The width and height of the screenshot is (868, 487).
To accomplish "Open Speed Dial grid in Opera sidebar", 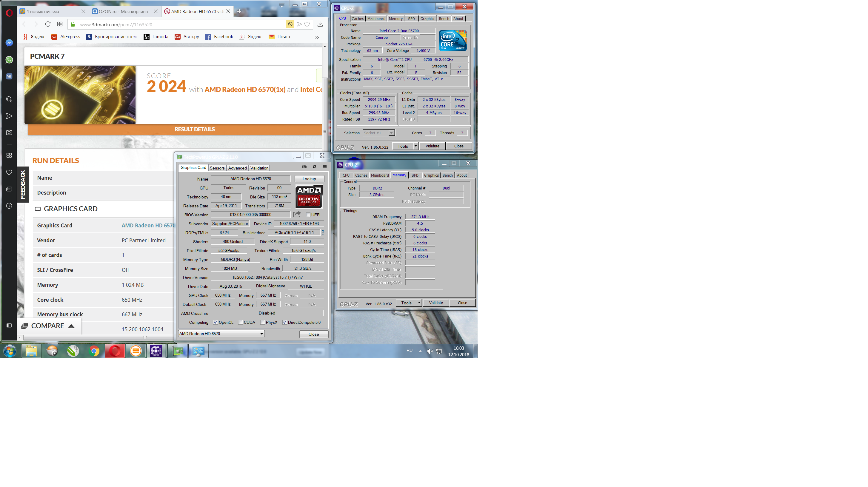I will pos(9,155).
